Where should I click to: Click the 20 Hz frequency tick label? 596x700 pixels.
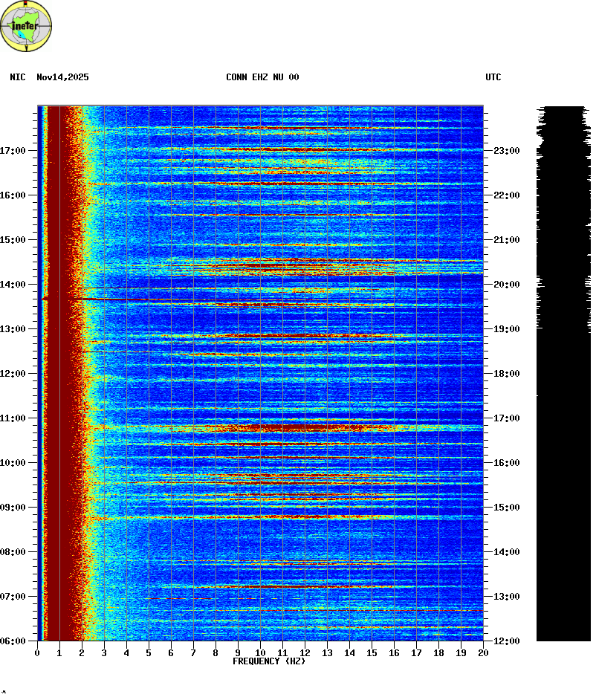[483, 653]
